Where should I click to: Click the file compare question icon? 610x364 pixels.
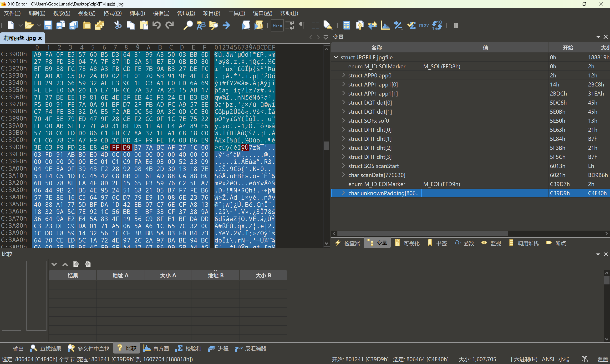point(360,25)
